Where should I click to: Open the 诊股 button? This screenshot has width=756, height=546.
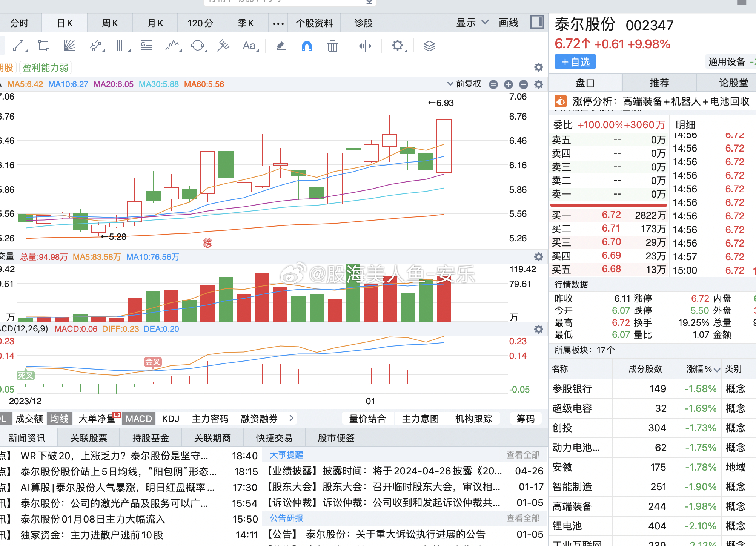point(363,23)
